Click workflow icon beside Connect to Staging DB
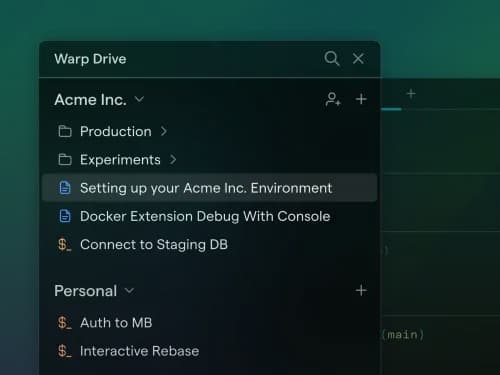This screenshot has height=375, width=500. pyautogui.click(x=64, y=245)
